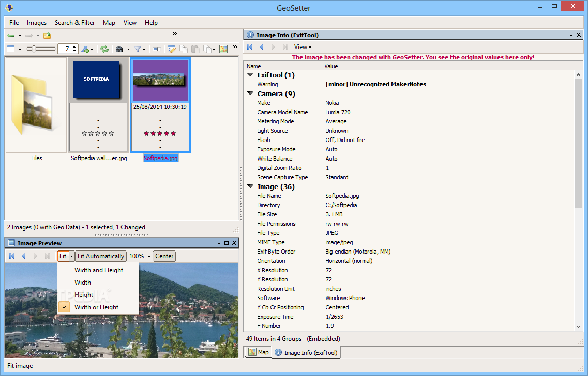Click the binoculars search icon
Viewport: 588px width, 376px height.
(119, 49)
